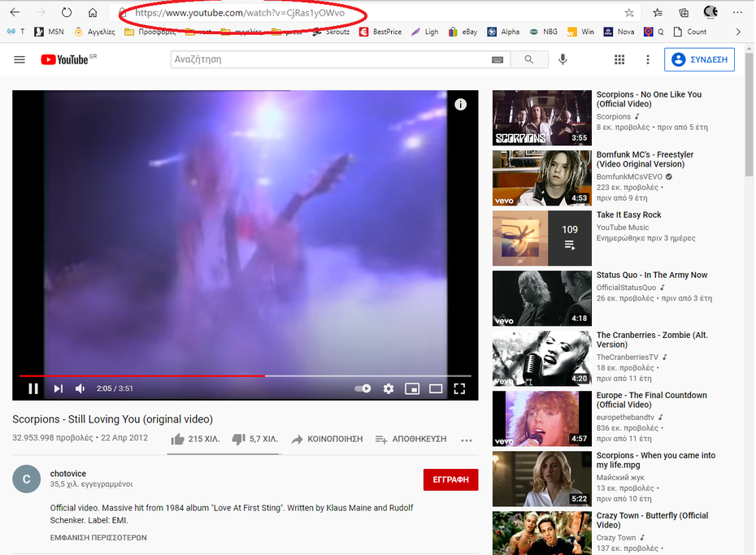The width and height of the screenshot is (756, 555).
Task: Open the browser home page icon
Action: click(x=93, y=12)
